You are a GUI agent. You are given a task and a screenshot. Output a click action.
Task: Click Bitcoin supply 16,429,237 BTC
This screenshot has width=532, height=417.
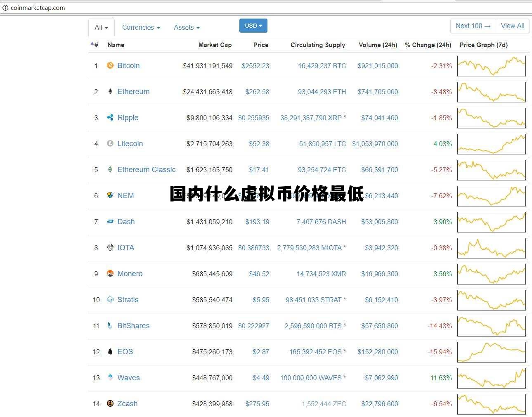click(x=322, y=65)
